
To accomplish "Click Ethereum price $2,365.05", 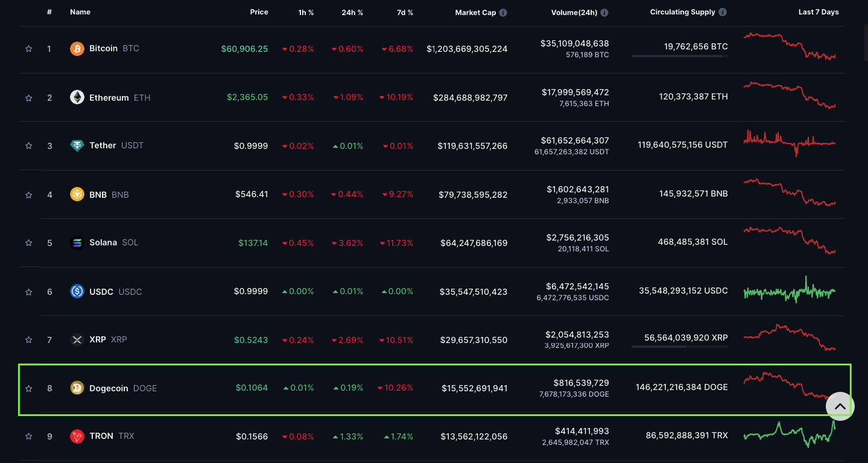I will (247, 97).
